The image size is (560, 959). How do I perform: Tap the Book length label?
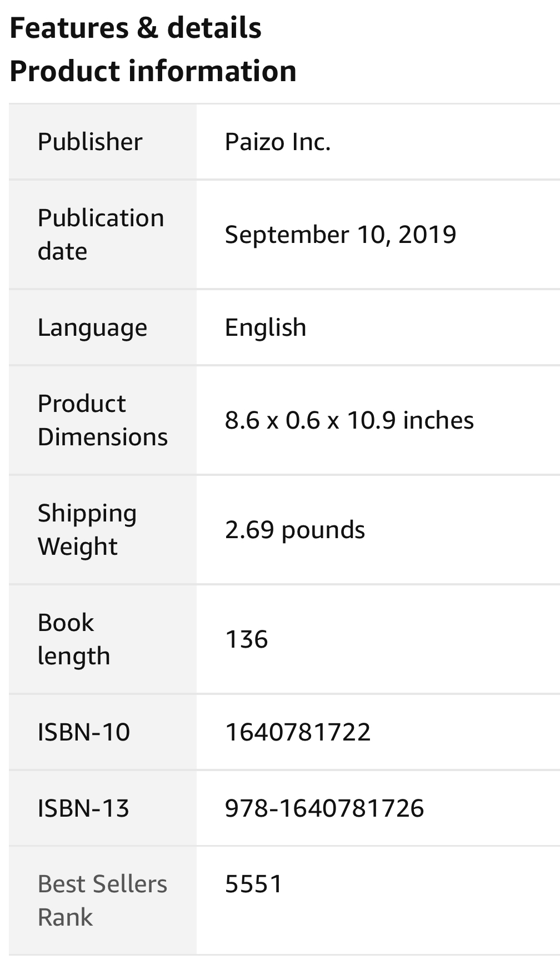74,639
